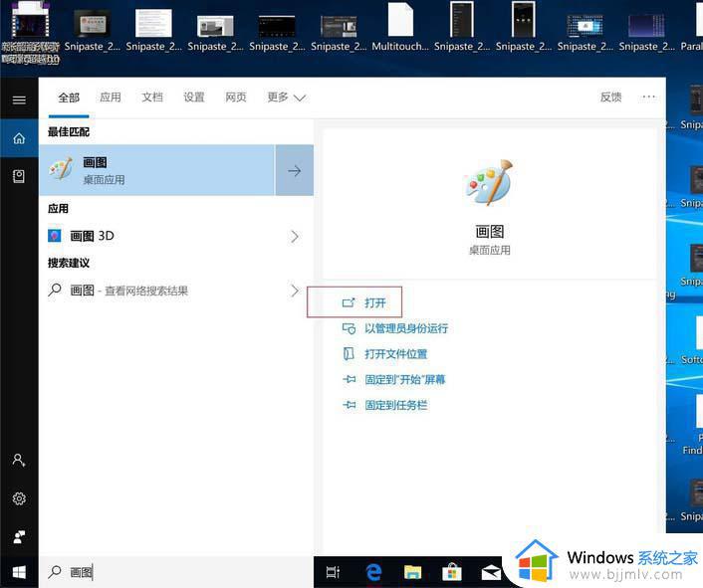Click the magnifier icon in the search box
Image resolution: width=703 pixels, height=588 pixels.
pos(55,571)
